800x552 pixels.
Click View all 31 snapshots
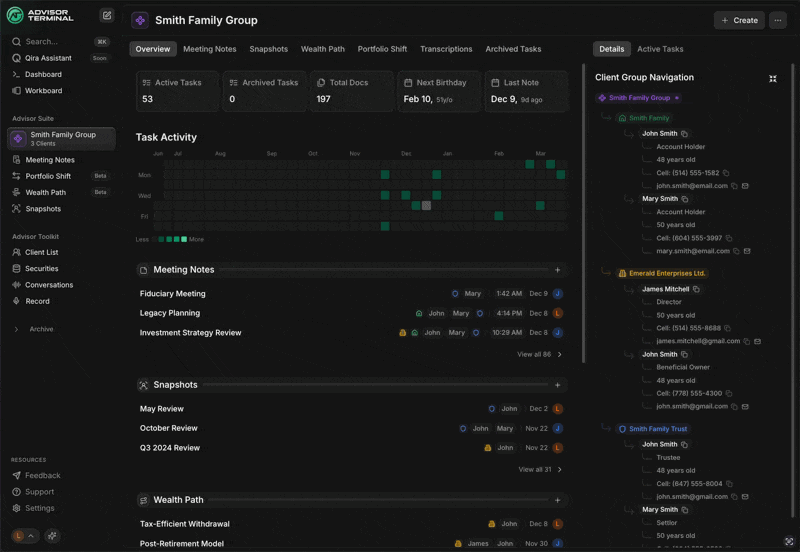(x=540, y=470)
